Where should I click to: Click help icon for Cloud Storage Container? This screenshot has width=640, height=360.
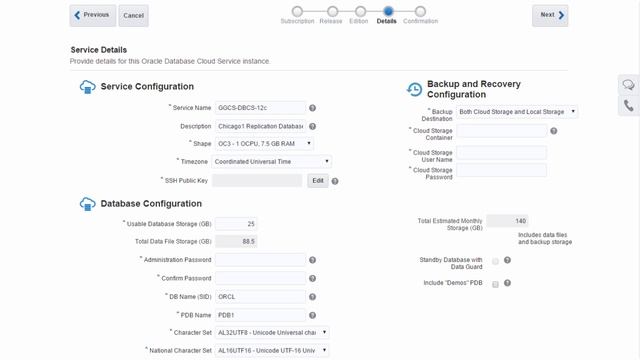[553, 131]
